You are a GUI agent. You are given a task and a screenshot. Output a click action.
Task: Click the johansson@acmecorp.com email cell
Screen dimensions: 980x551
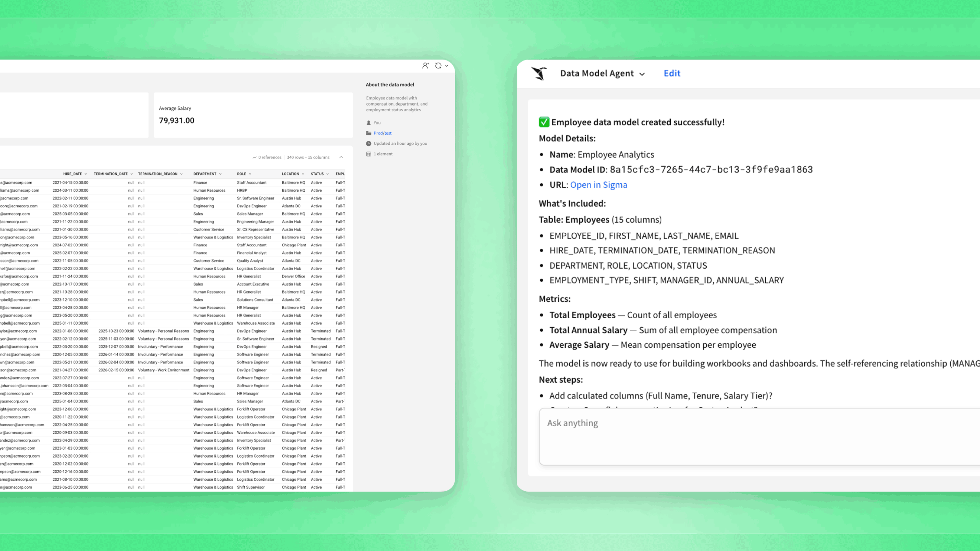click(24, 386)
